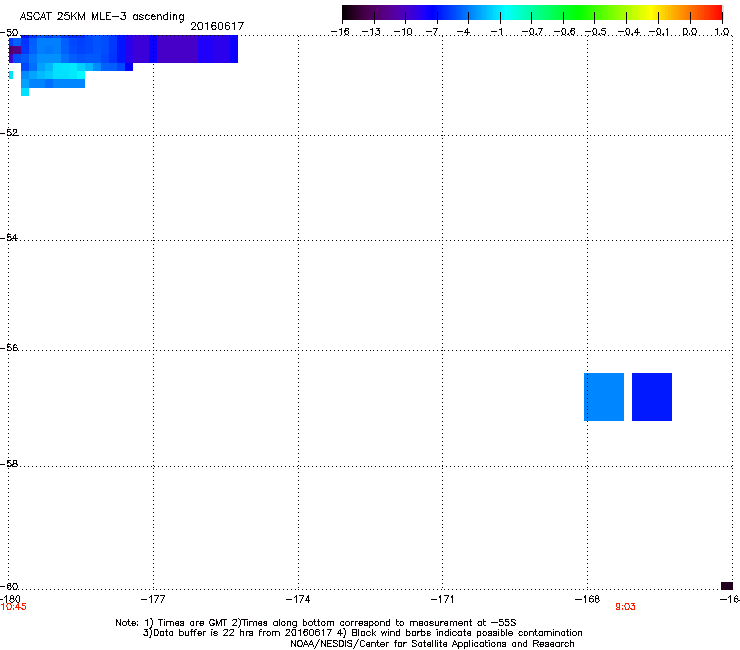
Task: Click the note line starting '3)Data buffer is 22 hrs'
Action: 362,633
